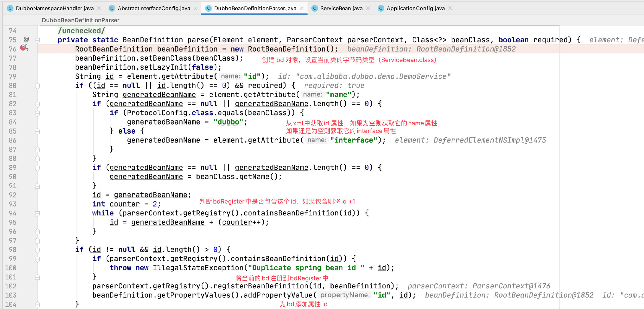Collapse the containsBeanDefinition if fold at line 99

coord(37,259)
